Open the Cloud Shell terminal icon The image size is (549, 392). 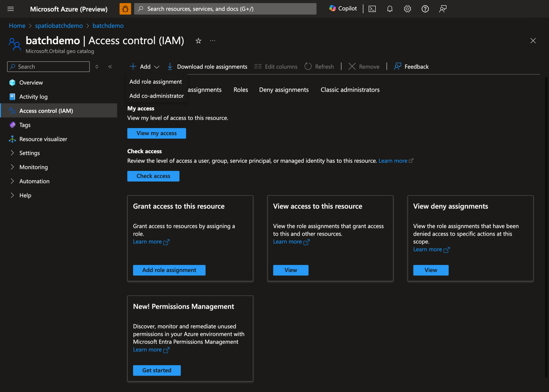coord(372,9)
